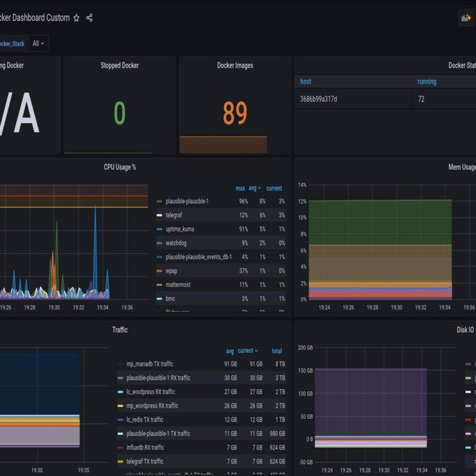Screen dimensions: 476x476
Task: Sort Docker Status table by host
Action: point(305,82)
